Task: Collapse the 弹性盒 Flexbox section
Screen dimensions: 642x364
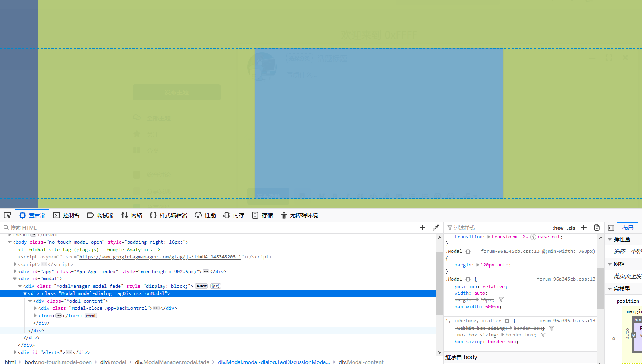Action: (x=610, y=239)
